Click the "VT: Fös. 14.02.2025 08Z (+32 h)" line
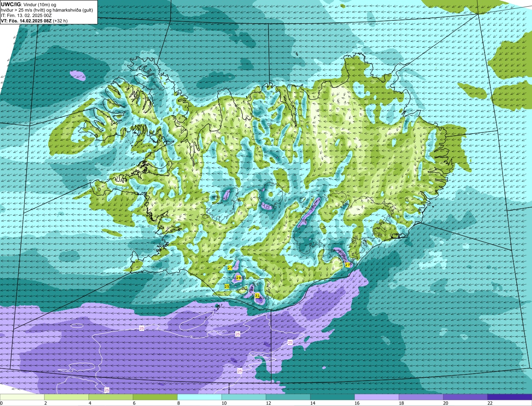The width and height of the screenshot is (532, 406). (34, 20)
